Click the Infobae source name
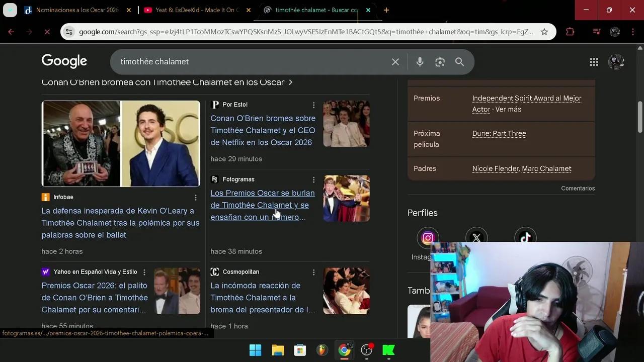The width and height of the screenshot is (644, 362). pyautogui.click(x=63, y=197)
